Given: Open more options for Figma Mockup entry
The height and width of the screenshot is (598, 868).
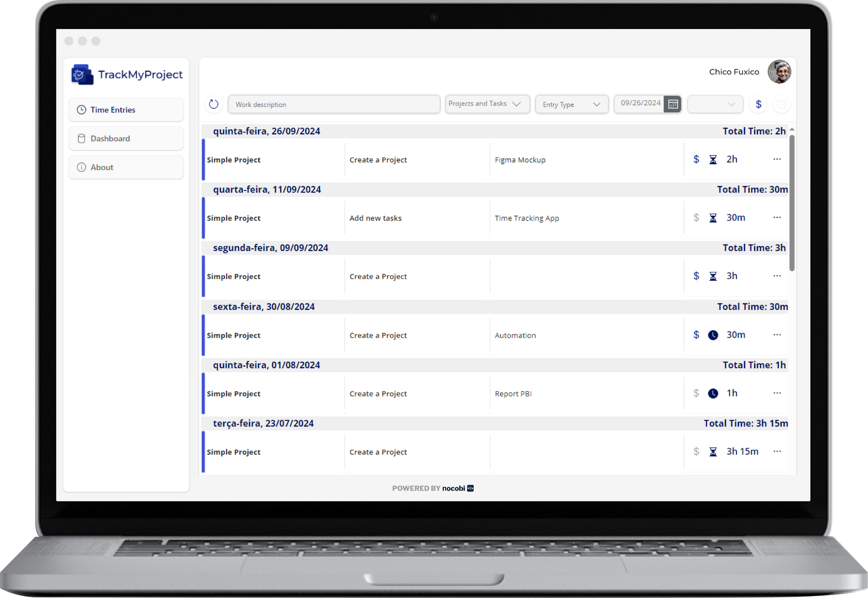Looking at the screenshot, I should click(777, 159).
